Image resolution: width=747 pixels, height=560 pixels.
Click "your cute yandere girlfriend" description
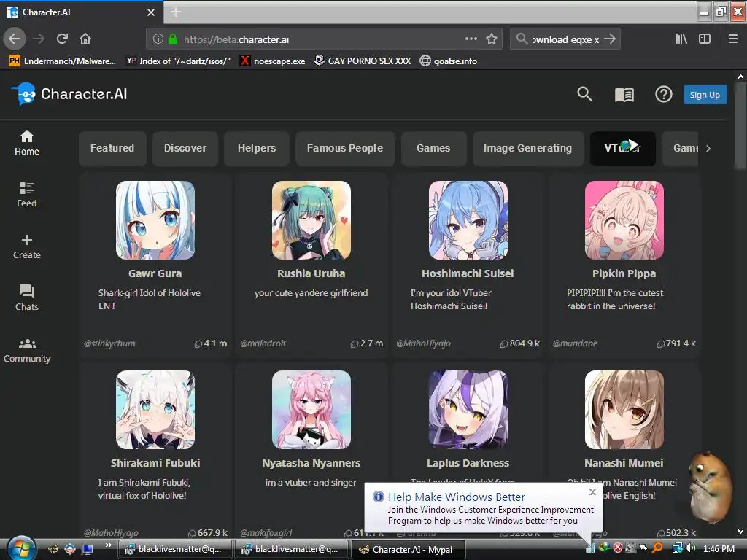[x=311, y=293]
